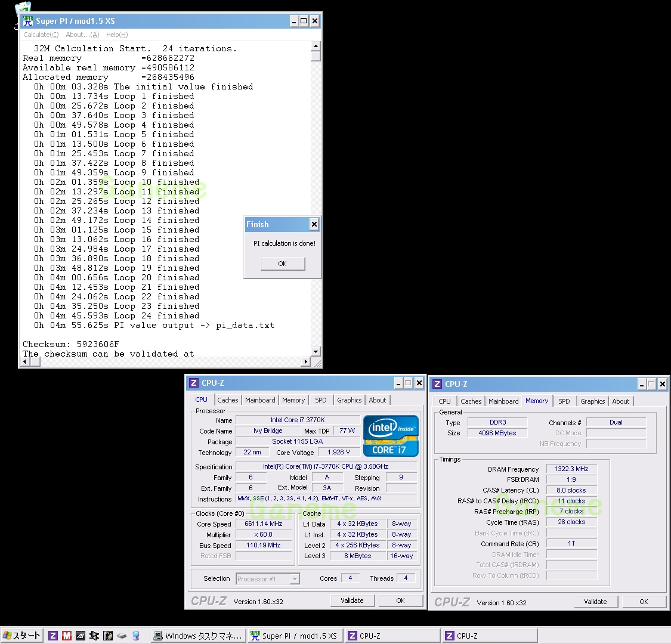The height and width of the screenshot is (644, 671).
Task: Open Mainboard tab in left CPU-Z window
Action: click(x=260, y=400)
